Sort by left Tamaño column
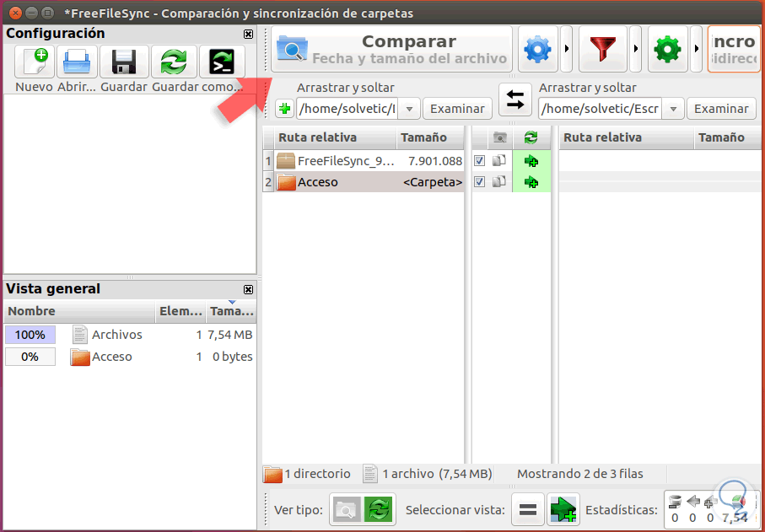 coord(430,137)
